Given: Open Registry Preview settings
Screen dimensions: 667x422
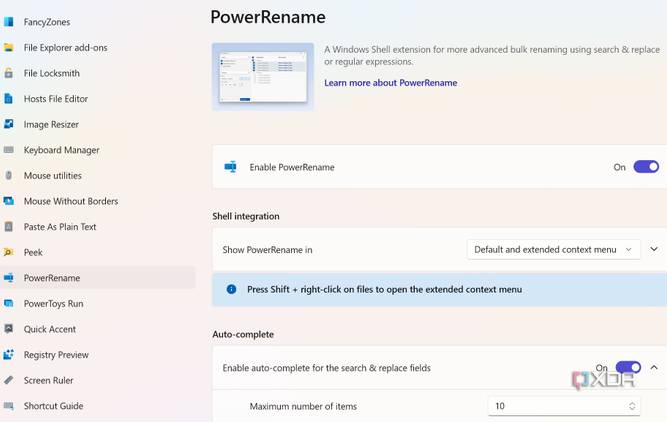Looking at the screenshot, I should pos(56,355).
